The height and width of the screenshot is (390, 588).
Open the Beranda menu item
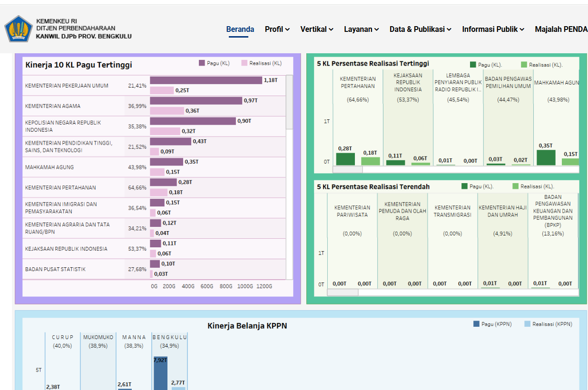pos(240,29)
